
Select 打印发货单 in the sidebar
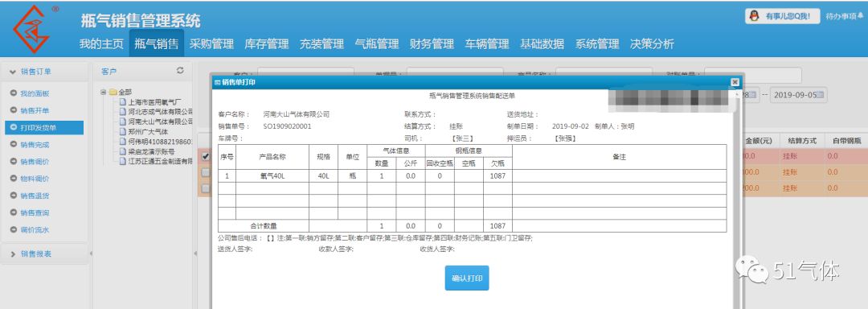point(44,127)
